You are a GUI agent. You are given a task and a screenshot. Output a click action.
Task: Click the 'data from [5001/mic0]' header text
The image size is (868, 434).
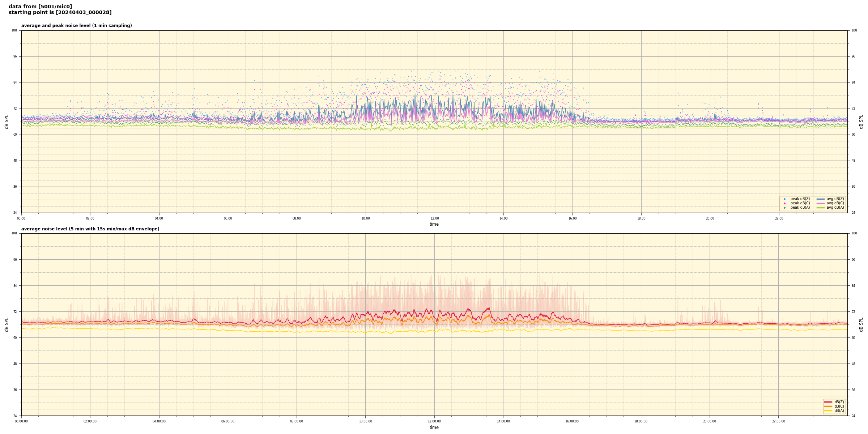click(40, 7)
